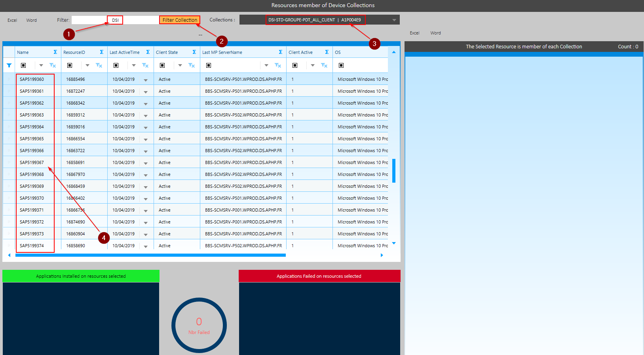
Task: Expand date picker for SAP5199360 row
Action: [146, 80]
